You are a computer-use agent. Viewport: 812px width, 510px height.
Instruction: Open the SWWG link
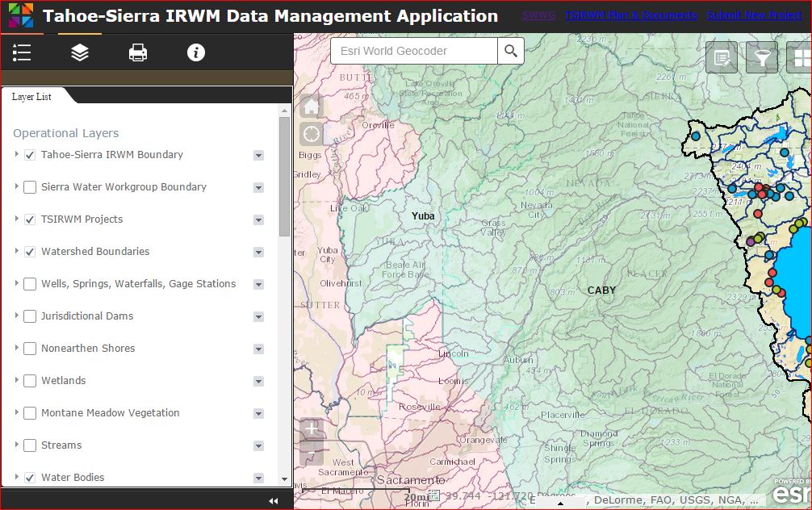(538, 15)
